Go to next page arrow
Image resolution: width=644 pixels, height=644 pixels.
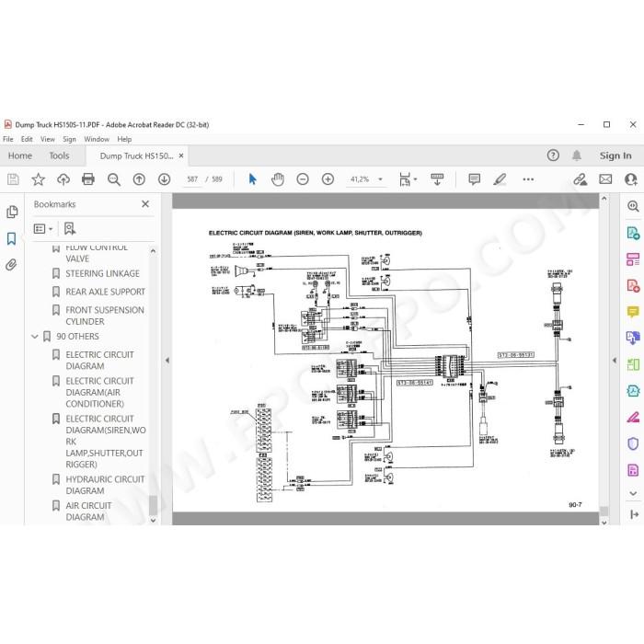[165, 179]
